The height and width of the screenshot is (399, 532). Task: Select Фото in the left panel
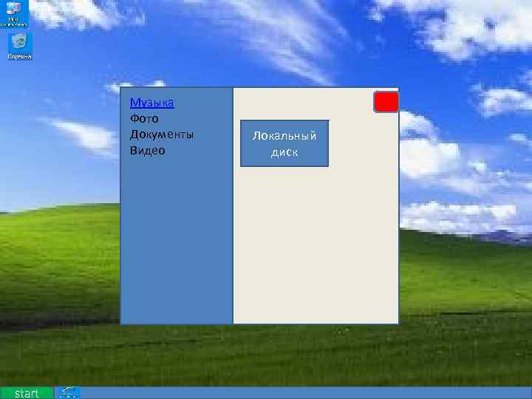144,119
